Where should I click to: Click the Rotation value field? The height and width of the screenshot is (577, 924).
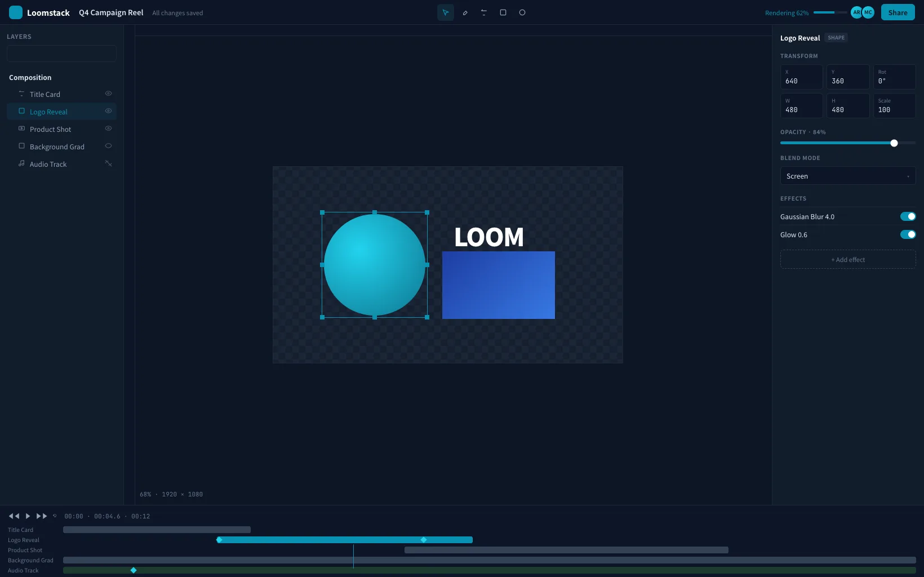894,77
